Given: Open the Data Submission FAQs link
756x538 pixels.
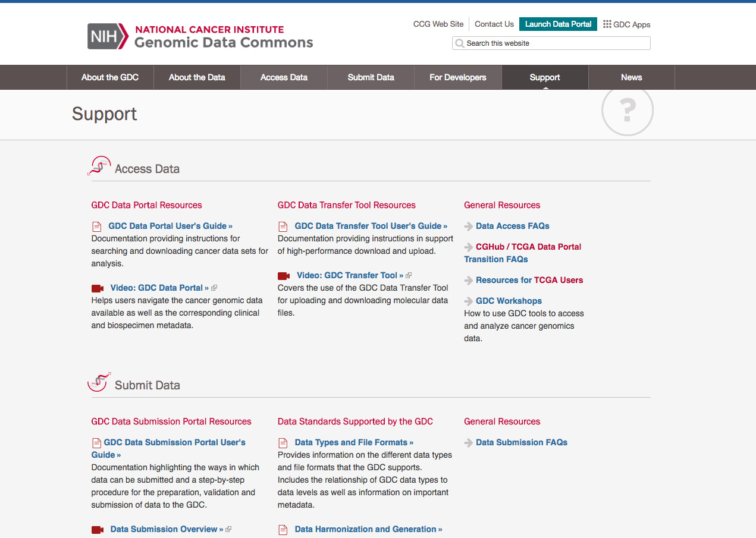Looking at the screenshot, I should coord(521,442).
